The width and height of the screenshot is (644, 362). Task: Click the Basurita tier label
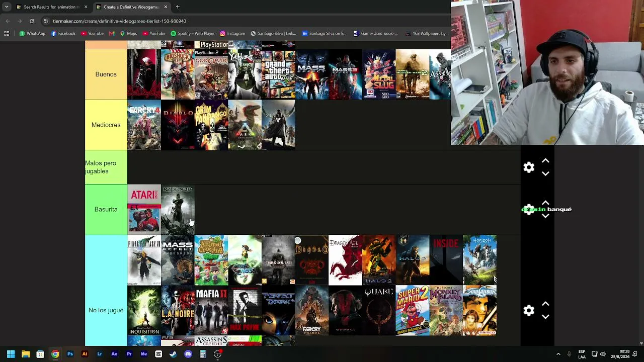click(106, 210)
